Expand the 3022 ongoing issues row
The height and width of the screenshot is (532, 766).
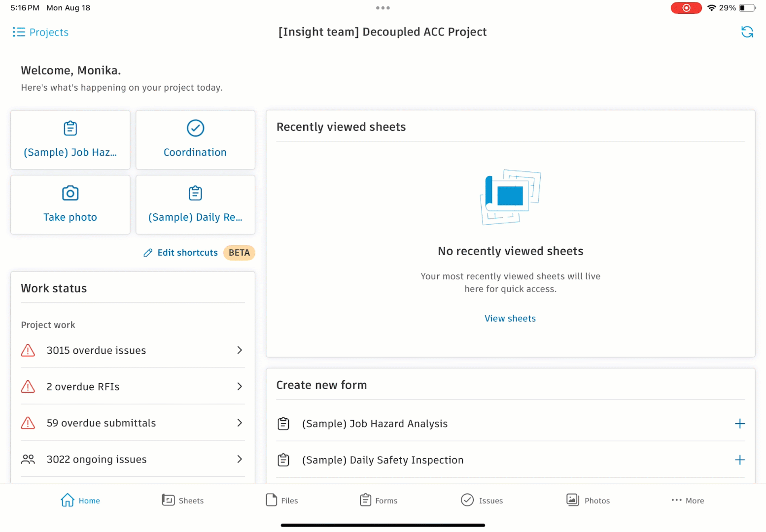point(133,459)
